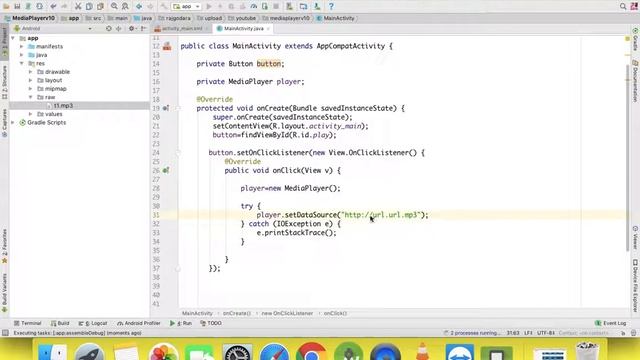Click the Search Everywhere magnifier icon
Screen dimensions: 640x360
tap(623, 7)
